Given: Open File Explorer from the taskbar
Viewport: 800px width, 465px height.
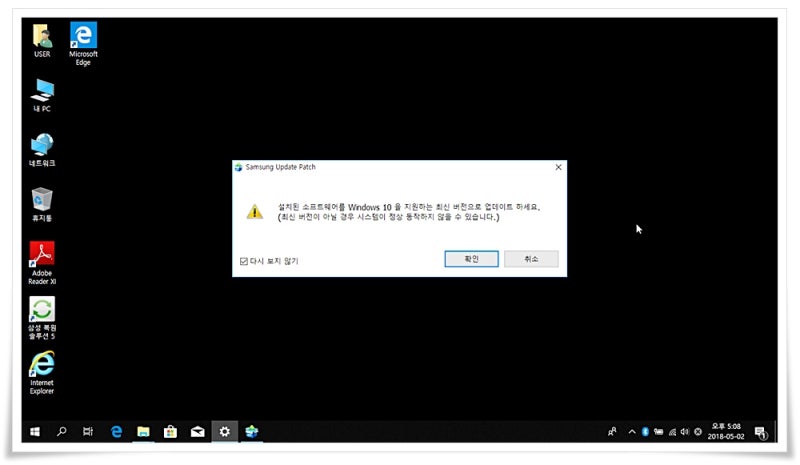Looking at the screenshot, I should (143, 432).
